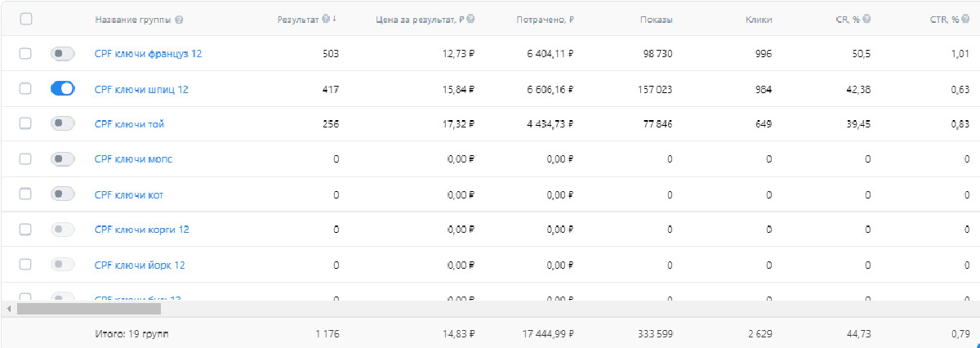This screenshot has height=348, width=980.
Task: Open the CPF ключи шпиц 12 group link
Action: click(141, 89)
